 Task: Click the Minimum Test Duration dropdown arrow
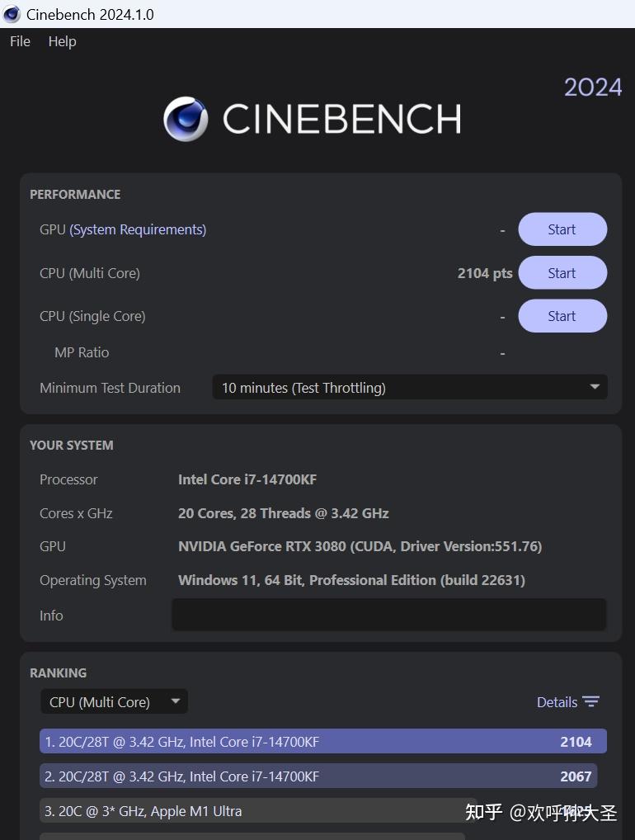click(595, 387)
